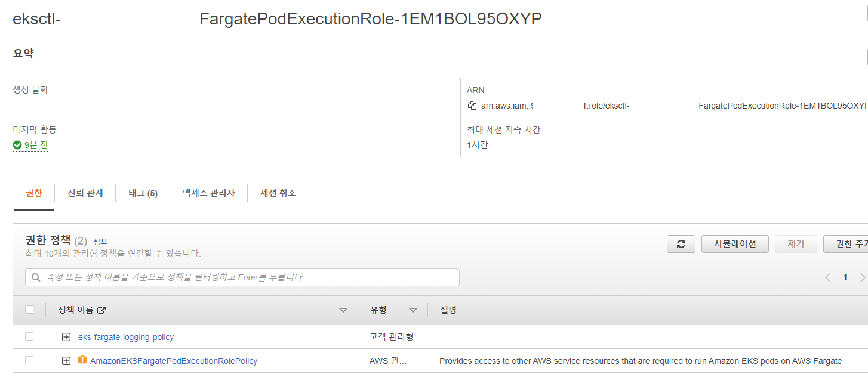Switch to the 신뢰 관계 tab
Viewport: 868px width, 377px height.
pyautogui.click(x=85, y=193)
